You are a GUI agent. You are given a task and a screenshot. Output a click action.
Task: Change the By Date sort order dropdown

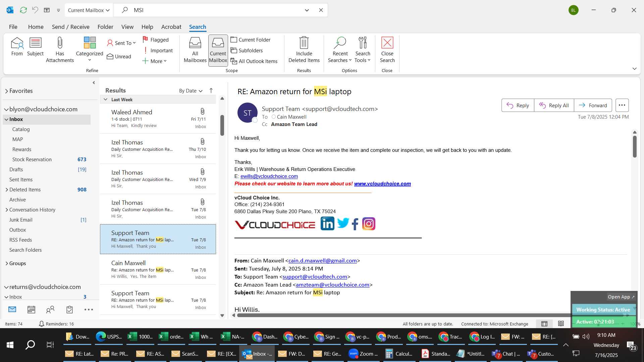191,91
